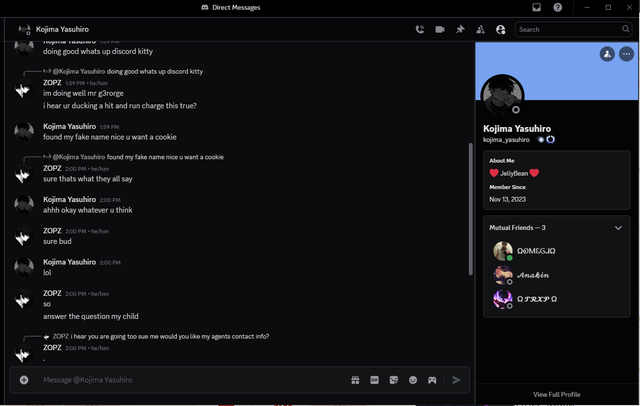Screen dimensions: 640x406
Task: Click the reply preview 'going too sue me'
Action: click(x=169, y=337)
